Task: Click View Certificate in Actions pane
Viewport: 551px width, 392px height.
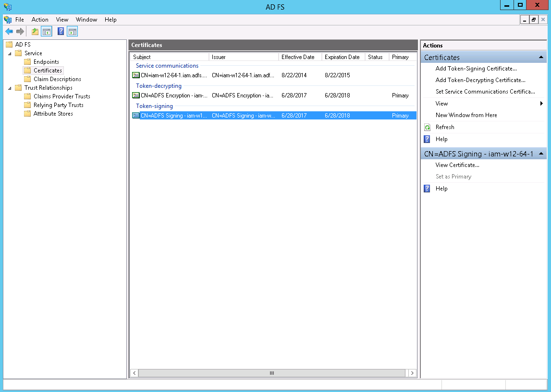Action: [457, 165]
